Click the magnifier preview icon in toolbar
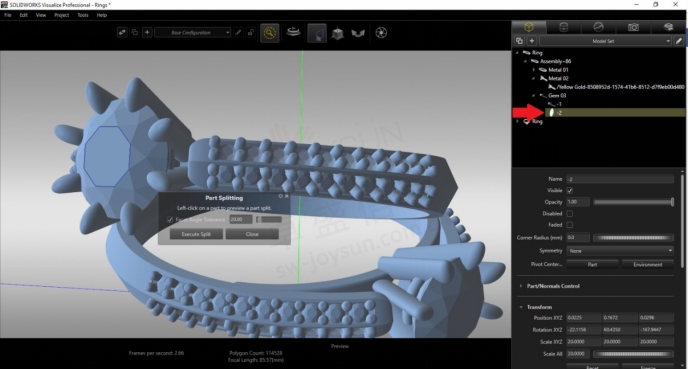688x369 pixels. click(269, 33)
